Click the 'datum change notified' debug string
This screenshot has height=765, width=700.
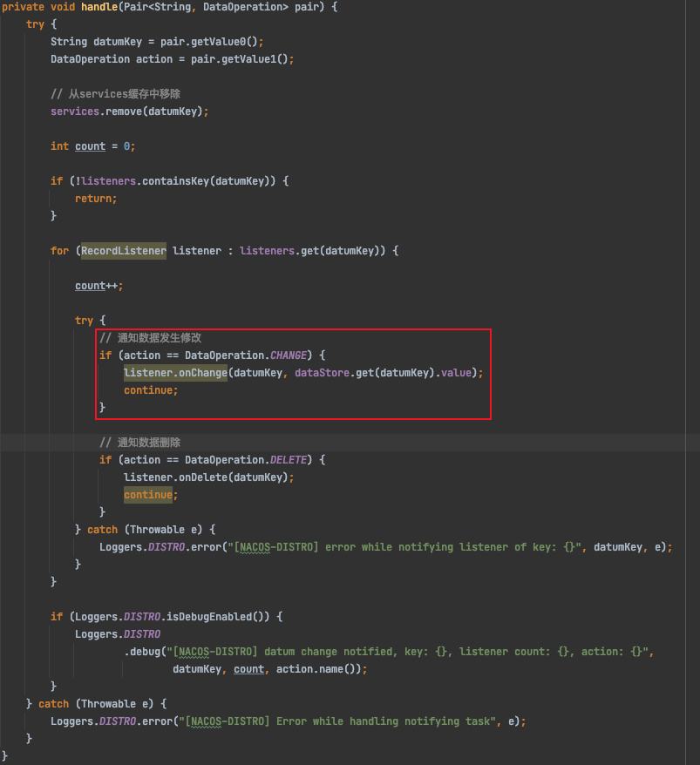408,652
